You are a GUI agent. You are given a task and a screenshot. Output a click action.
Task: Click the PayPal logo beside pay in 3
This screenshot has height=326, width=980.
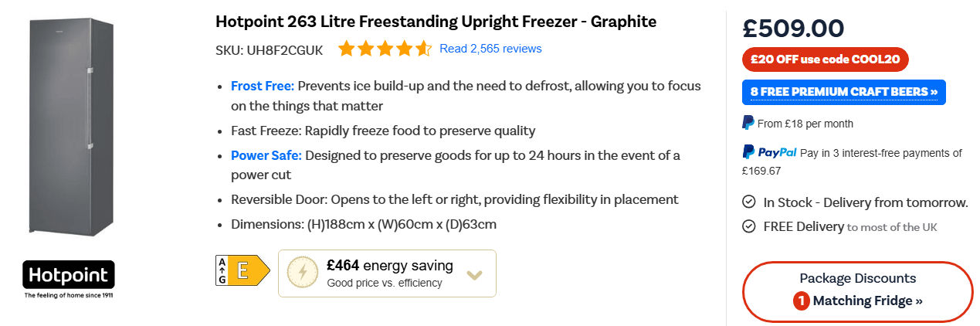[x=770, y=152]
